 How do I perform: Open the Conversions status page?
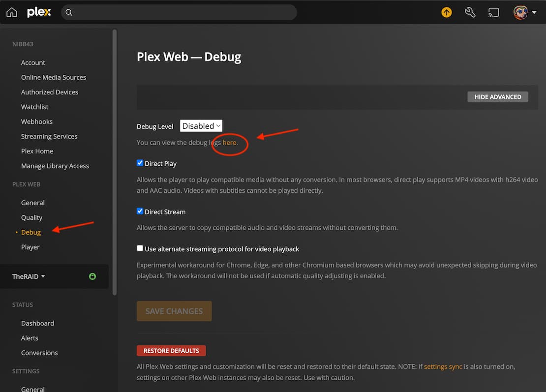coord(39,353)
